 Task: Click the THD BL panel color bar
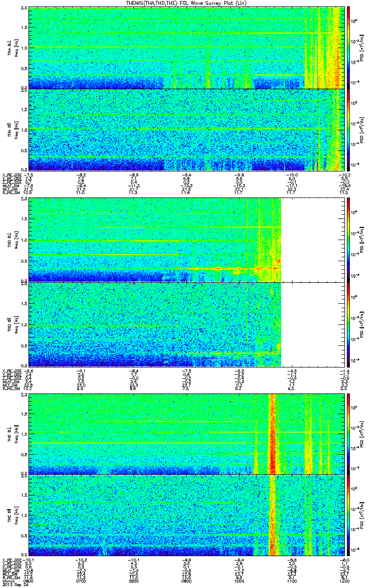348,239
